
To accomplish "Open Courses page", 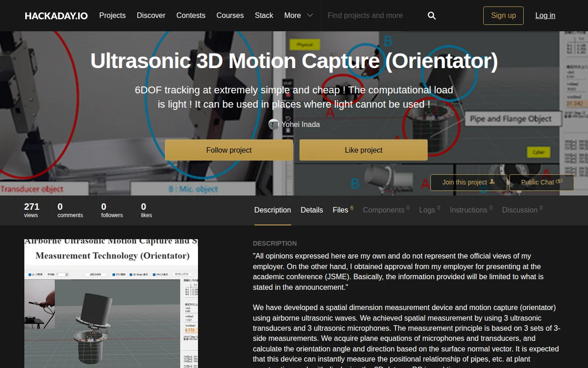I will point(230,15).
